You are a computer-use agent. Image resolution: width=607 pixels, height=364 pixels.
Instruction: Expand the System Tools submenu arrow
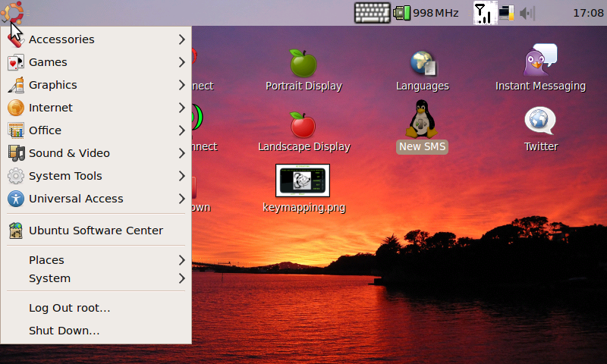point(182,176)
